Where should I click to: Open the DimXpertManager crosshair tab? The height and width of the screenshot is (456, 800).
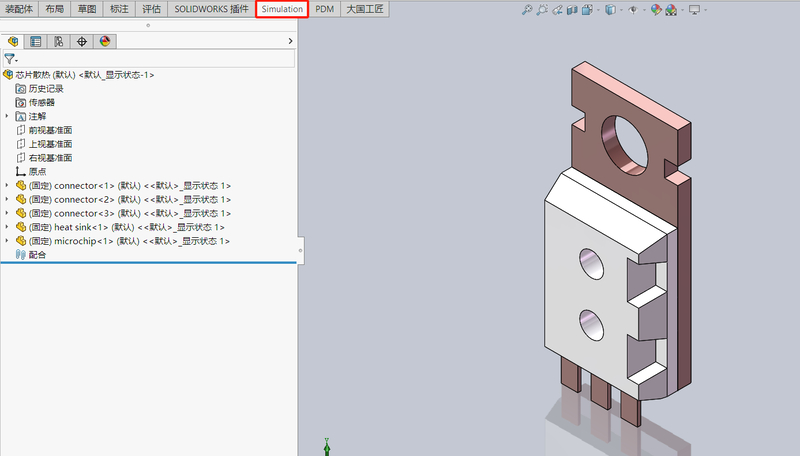[82, 42]
